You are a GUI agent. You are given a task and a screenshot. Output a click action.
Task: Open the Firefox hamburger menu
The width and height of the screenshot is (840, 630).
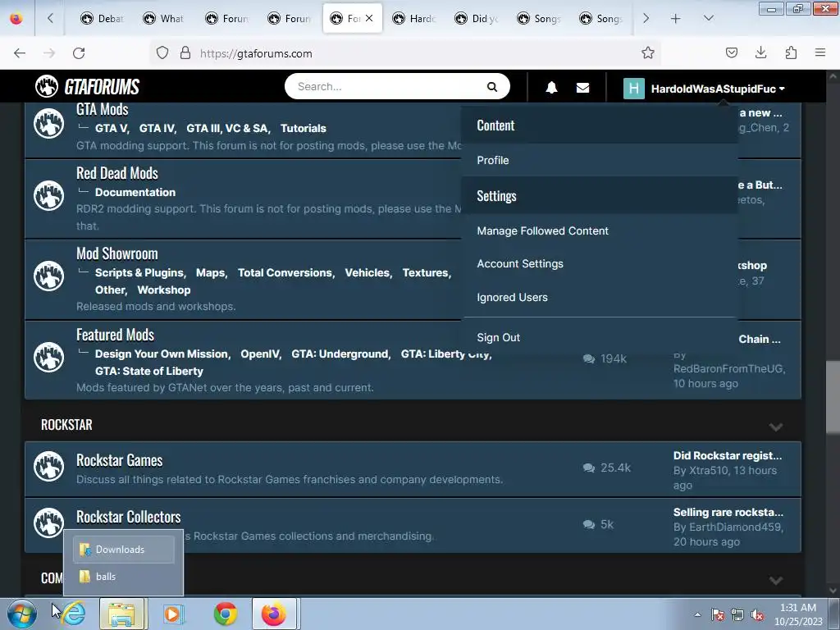(820, 52)
